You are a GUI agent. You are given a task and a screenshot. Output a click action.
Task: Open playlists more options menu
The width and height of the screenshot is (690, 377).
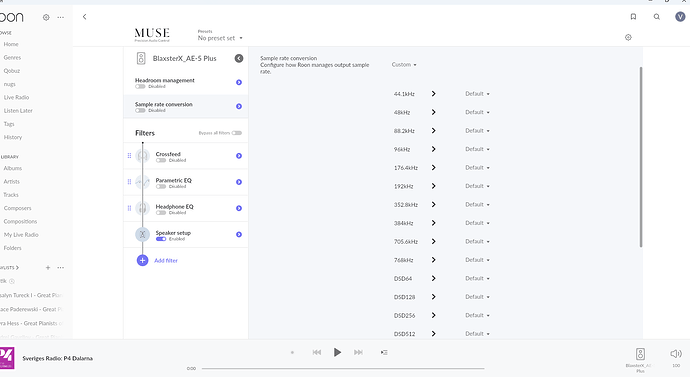61,267
